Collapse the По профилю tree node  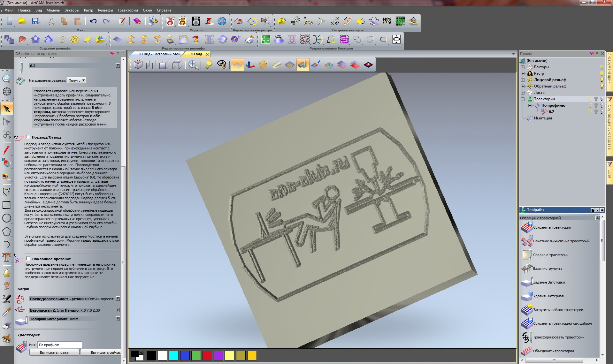(530, 105)
